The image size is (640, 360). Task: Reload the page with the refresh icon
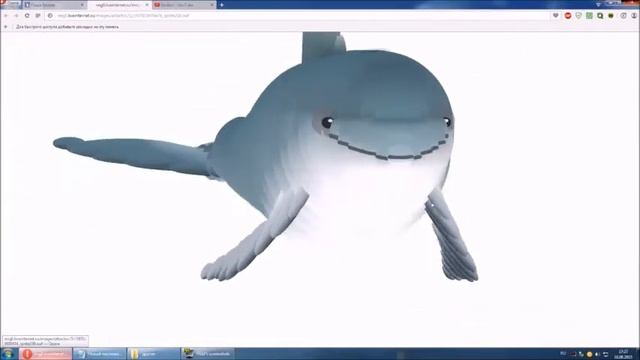[27, 16]
